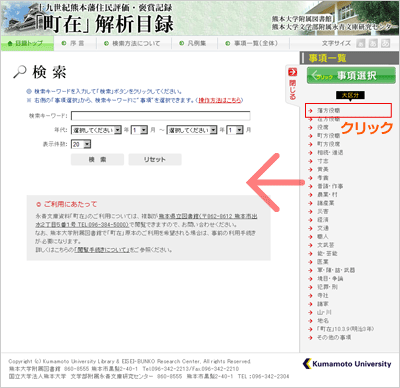Select 医業 in the category list
Viewport: 400px width, 388px height.
(323, 262)
